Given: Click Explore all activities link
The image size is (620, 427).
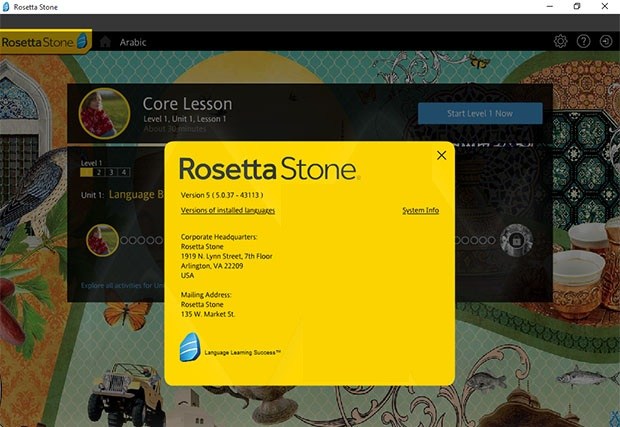Looking at the screenshot, I should point(122,285).
